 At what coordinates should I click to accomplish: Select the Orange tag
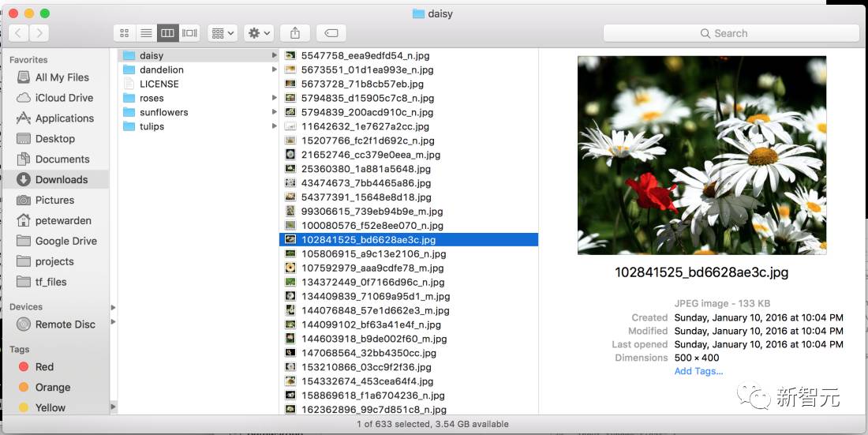point(56,388)
